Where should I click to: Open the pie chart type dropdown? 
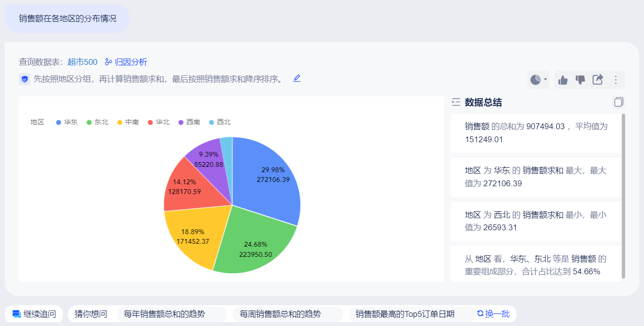click(x=539, y=80)
